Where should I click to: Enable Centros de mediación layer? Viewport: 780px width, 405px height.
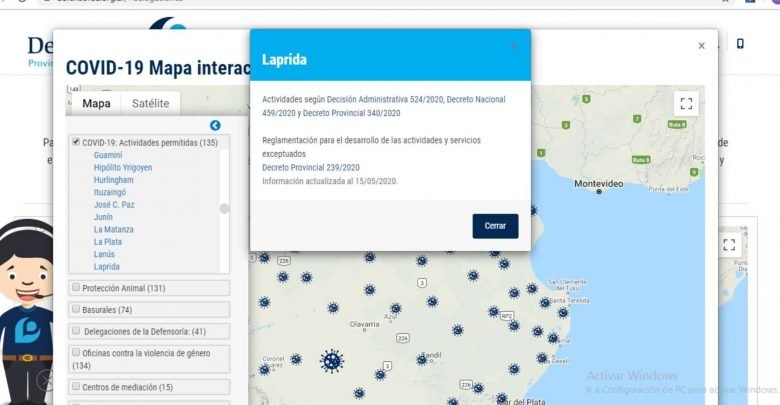click(x=76, y=386)
